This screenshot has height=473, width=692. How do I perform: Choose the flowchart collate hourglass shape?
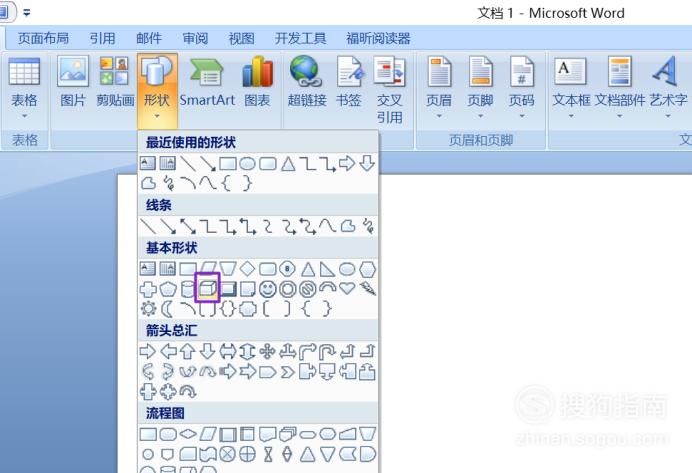click(267, 454)
